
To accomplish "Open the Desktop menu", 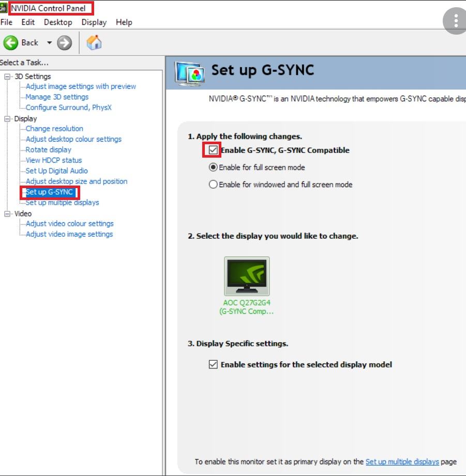I will point(58,22).
